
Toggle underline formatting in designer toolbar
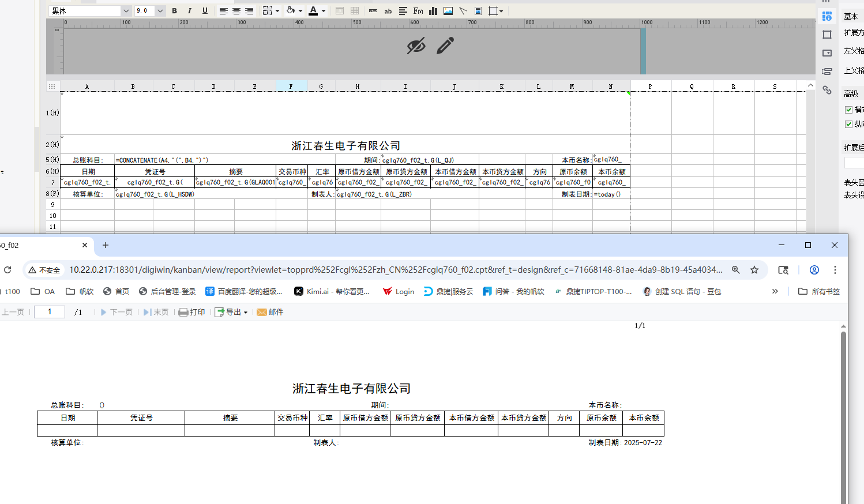[205, 11]
